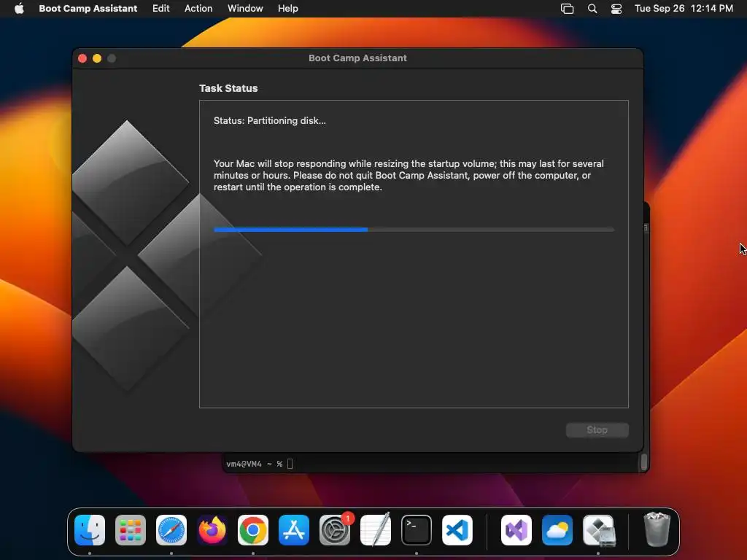Click the Boot Camp Assistant window title
The width and height of the screenshot is (747, 560).
pyautogui.click(x=357, y=58)
